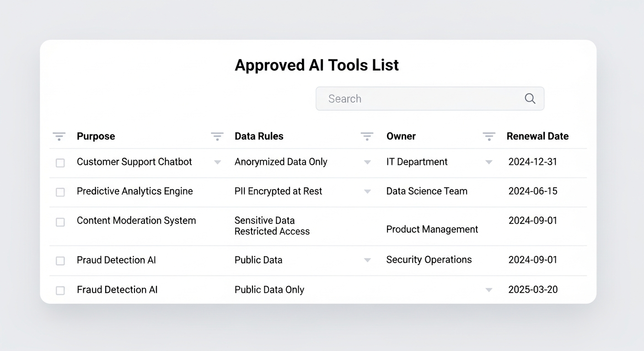Viewport: 644px width, 351px height.
Task: Open the filter icon for Renewal Date column
Action: [489, 136]
